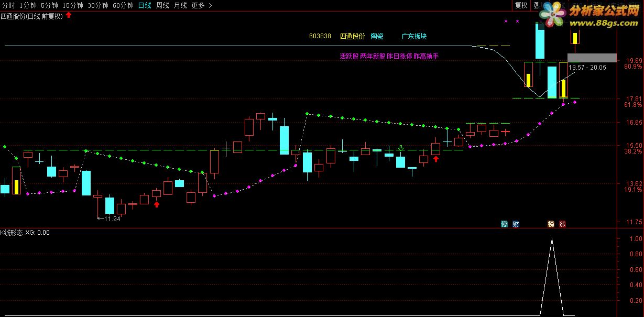Click the 两年新股 tag text

[x=373, y=56]
